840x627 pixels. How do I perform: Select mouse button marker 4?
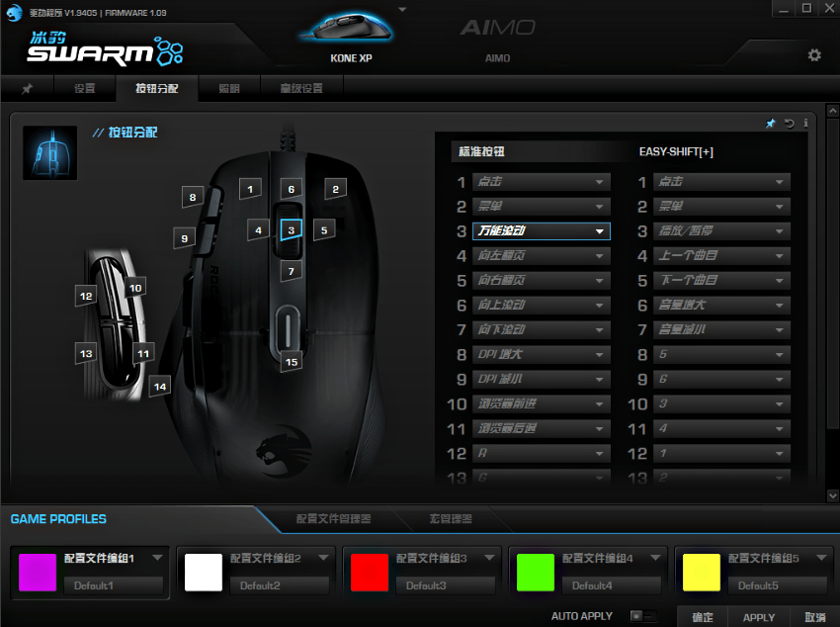[x=258, y=229]
